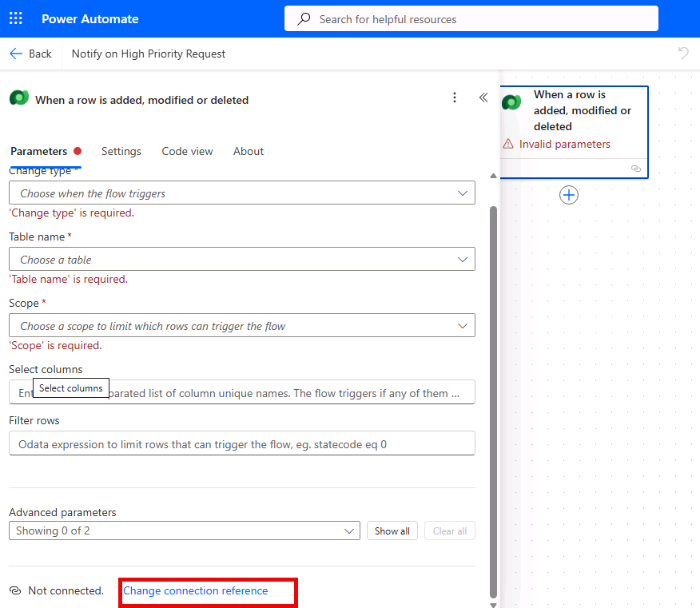The width and height of the screenshot is (700, 608).
Task: Collapse the parameters pane with the double-chevron
Action: point(483,97)
